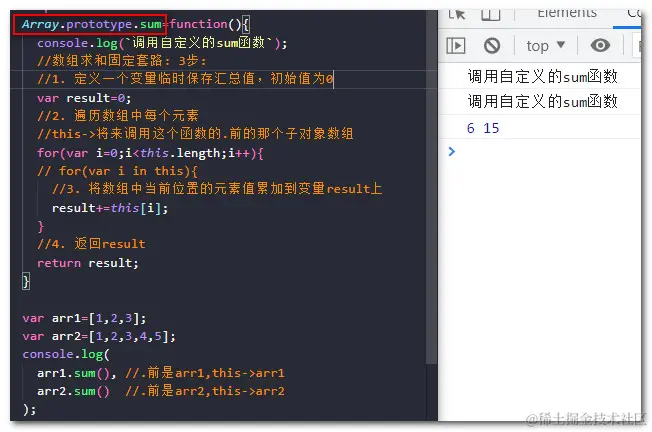Toggle the eye live expression icon
Screen dimensions: 652x432
tap(600, 45)
